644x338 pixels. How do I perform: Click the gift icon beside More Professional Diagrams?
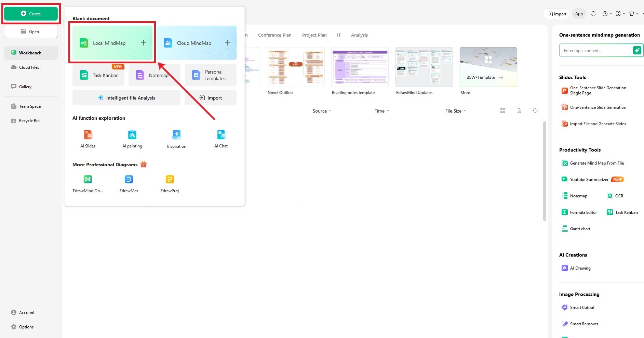click(144, 165)
